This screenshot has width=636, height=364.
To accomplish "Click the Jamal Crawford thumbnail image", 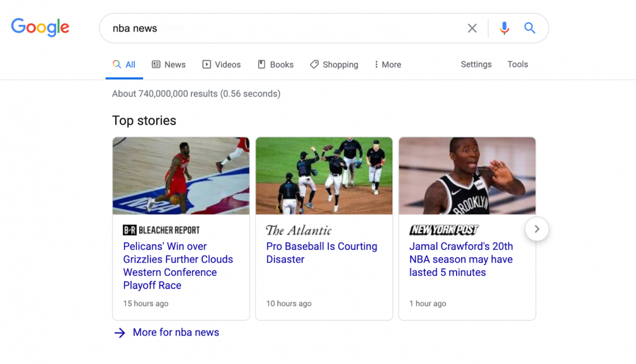I will [467, 176].
